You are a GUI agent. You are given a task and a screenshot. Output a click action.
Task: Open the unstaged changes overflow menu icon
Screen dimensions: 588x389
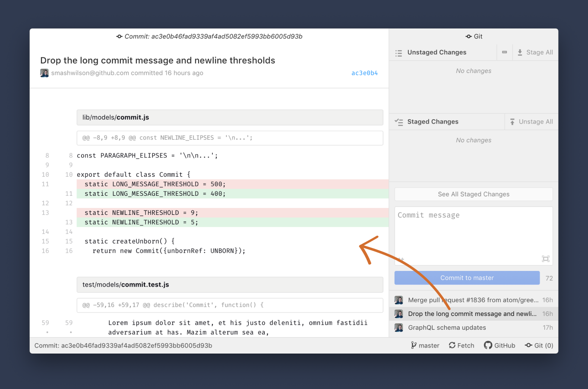[x=504, y=52]
